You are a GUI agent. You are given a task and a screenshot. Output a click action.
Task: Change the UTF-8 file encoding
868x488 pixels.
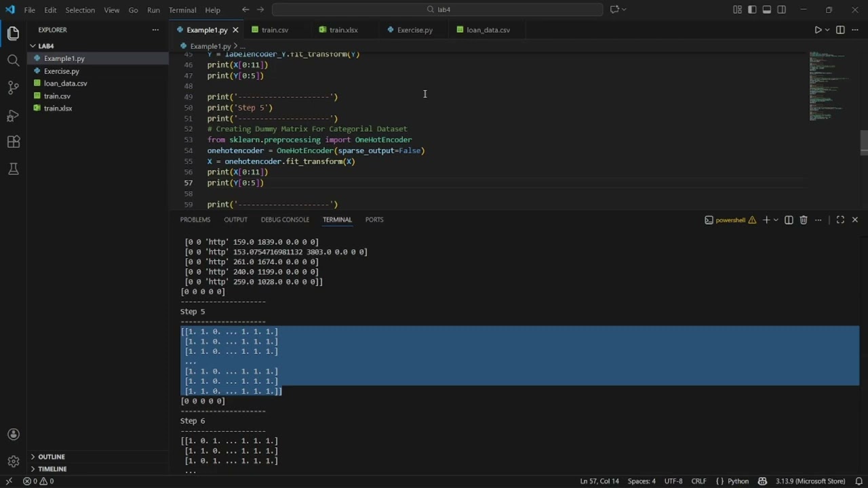click(x=673, y=481)
